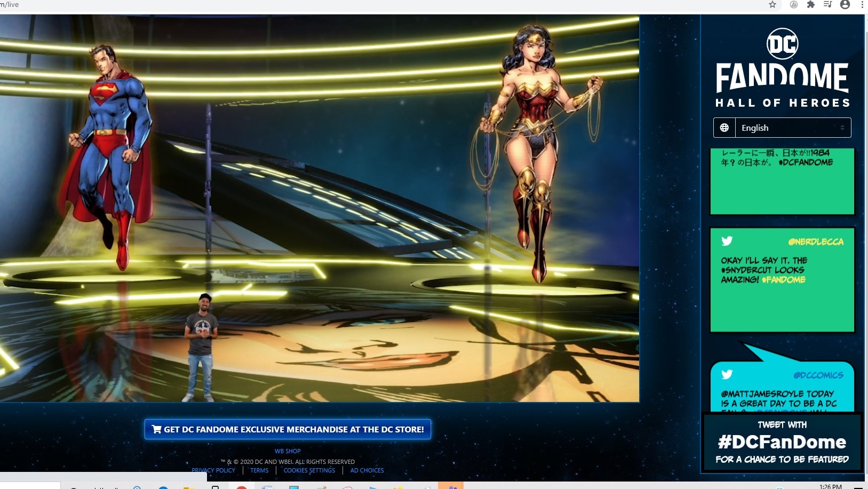Click the DC logo in sidebar

click(782, 44)
